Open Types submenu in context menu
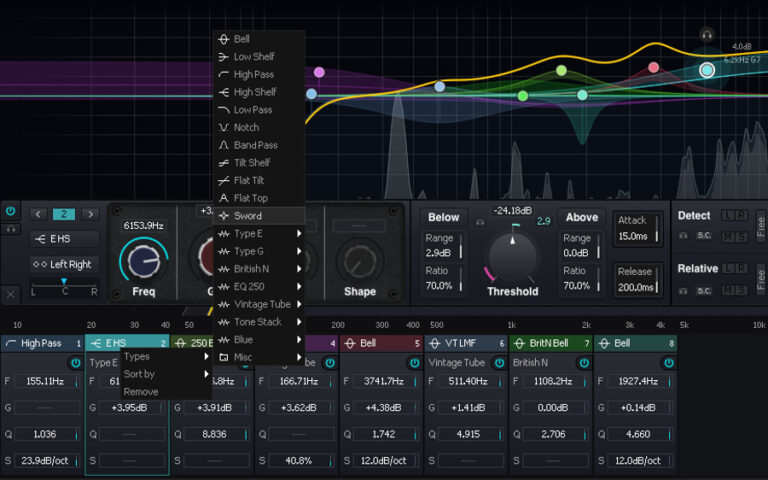Image resolution: width=768 pixels, height=480 pixels. [x=166, y=357]
